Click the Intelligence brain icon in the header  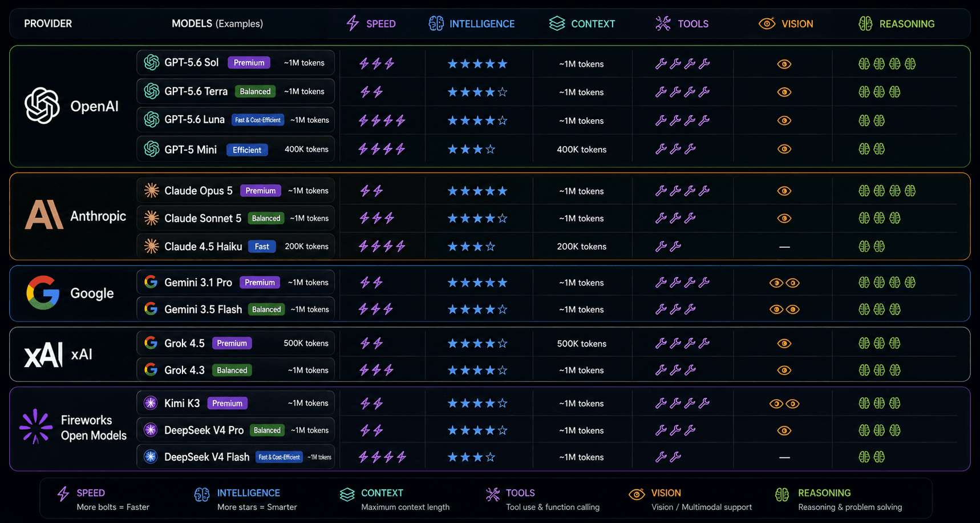pos(436,23)
